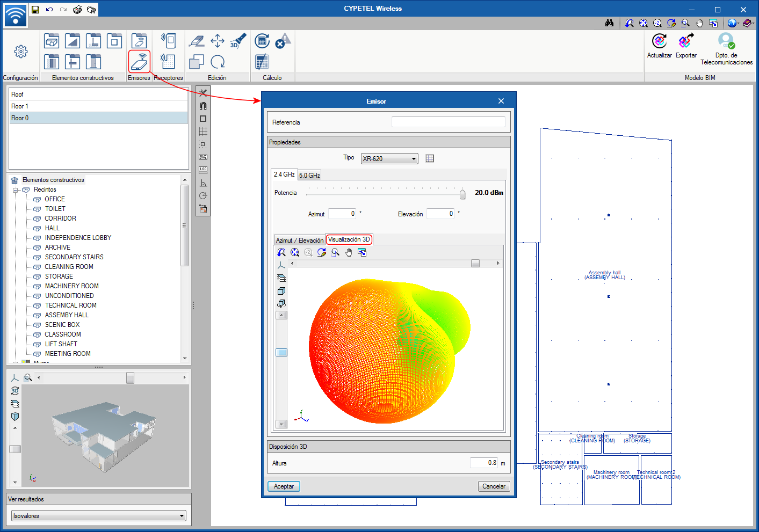Select OFFICE in the Recintos tree
The image size is (759, 532).
coord(55,199)
